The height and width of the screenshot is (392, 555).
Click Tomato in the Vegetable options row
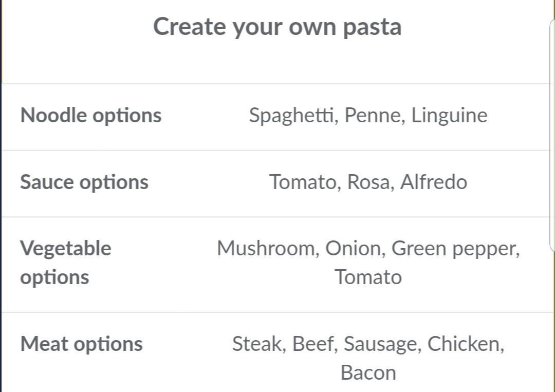coord(368,277)
